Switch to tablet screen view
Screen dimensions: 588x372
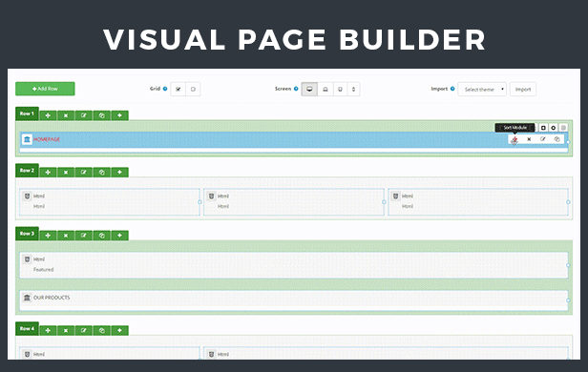pos(340,89)
